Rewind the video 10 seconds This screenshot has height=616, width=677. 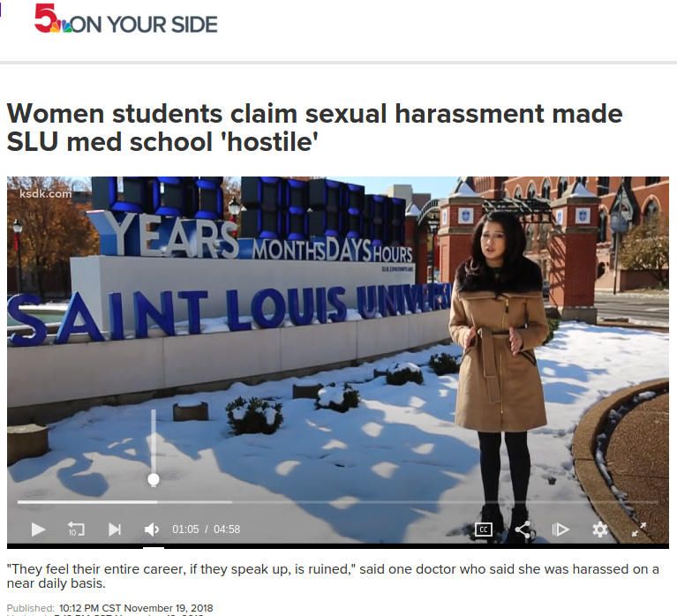click(x=76, y=529)
